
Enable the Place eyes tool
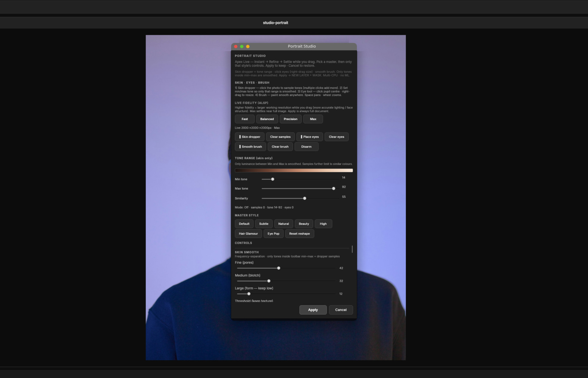click(309, 137)
